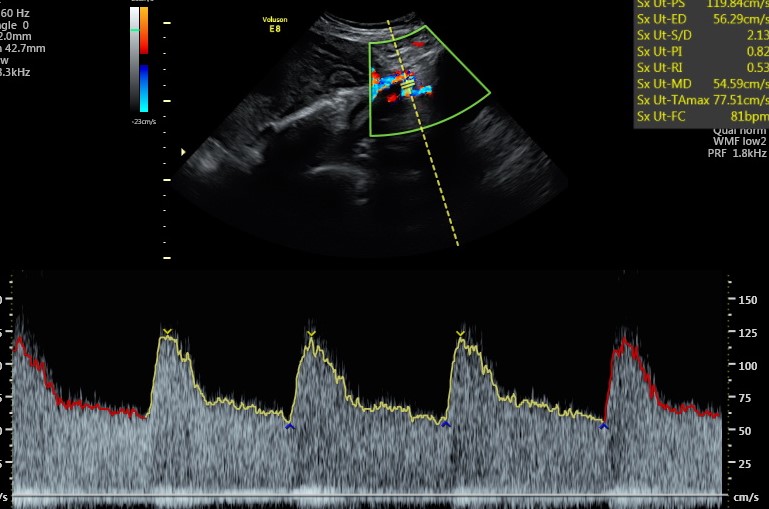Image resolution: width=769 pixels, height=509 pixels.
Task: Click the Sx Ut-FC heart rate row
Action: tap(700, 118)
